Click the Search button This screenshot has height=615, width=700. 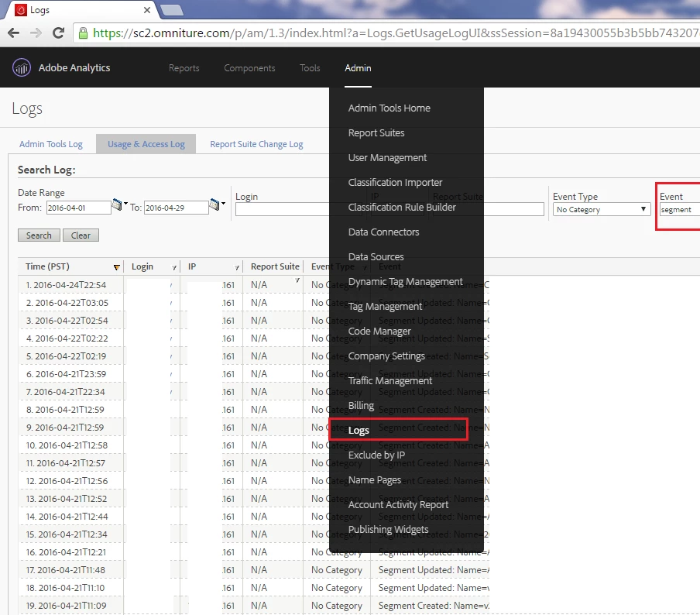pyautogui.click(x=39, y=235)
